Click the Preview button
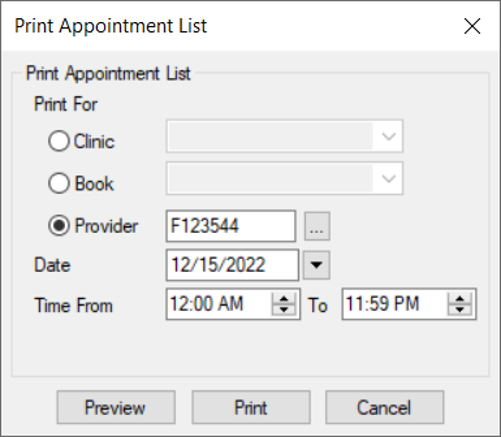The image size is (501, 437). click(x=116, y=407)
